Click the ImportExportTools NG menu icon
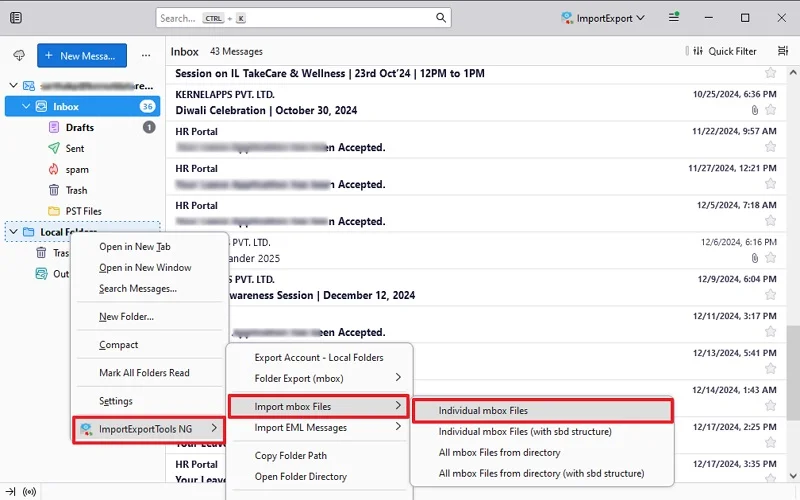800x500 pixels. [x=87, y=429]
